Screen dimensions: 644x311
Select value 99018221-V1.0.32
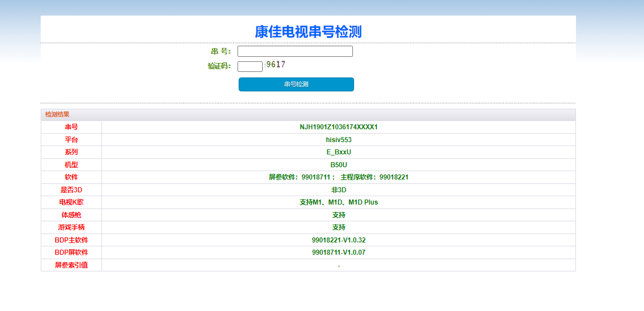click(338, 240)
